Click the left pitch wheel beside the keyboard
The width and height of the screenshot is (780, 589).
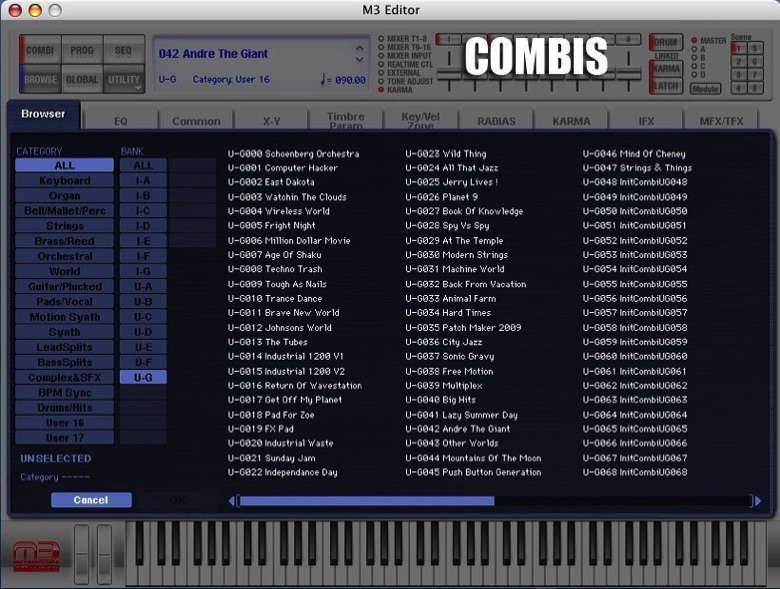(82, 554)
